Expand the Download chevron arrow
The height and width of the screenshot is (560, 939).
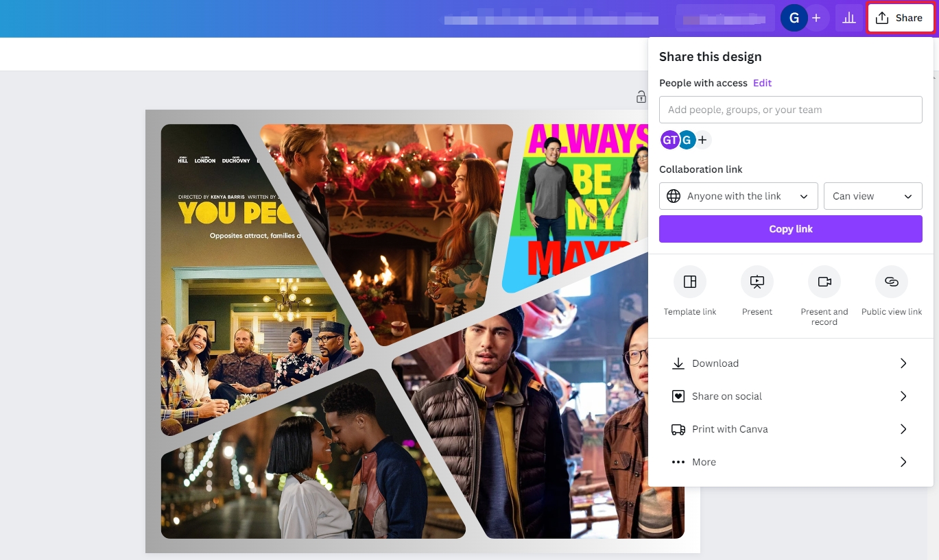[903, 363]
